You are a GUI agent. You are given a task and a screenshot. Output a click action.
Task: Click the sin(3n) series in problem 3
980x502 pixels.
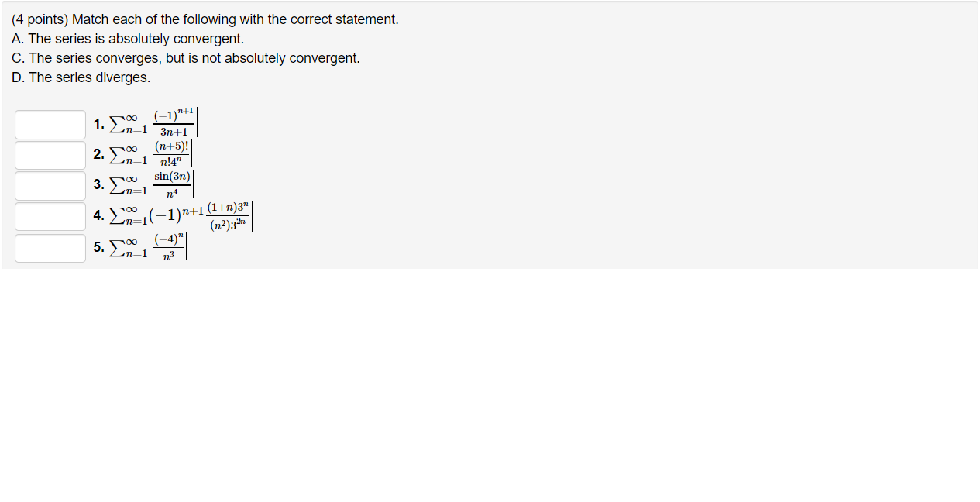(153, 184)
